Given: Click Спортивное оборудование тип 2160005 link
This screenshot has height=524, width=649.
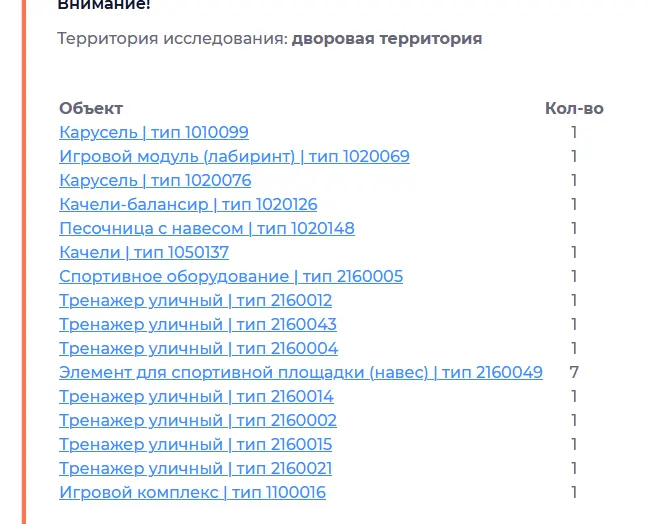Looking at the screenshot, I should click(x=231, y=276).
